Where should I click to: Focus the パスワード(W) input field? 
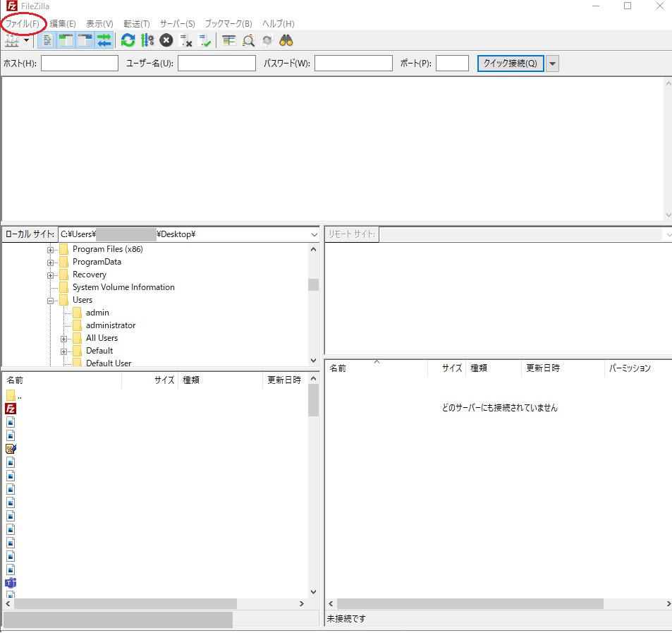(353, 63)
